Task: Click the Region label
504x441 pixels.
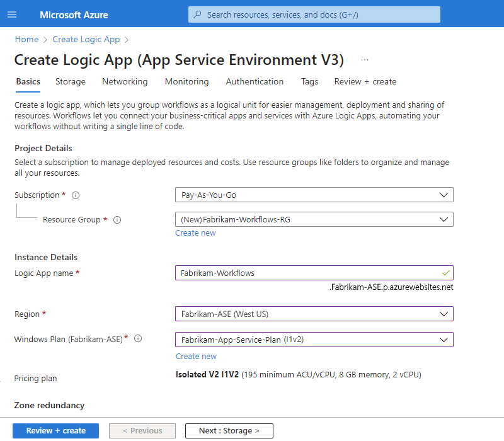Action: (x=27, y=314)
